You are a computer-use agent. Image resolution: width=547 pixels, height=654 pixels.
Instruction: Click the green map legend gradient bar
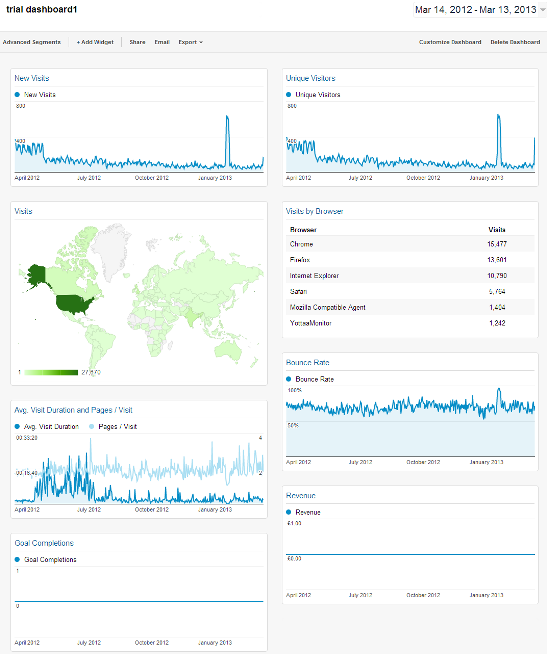coord(51,372)
